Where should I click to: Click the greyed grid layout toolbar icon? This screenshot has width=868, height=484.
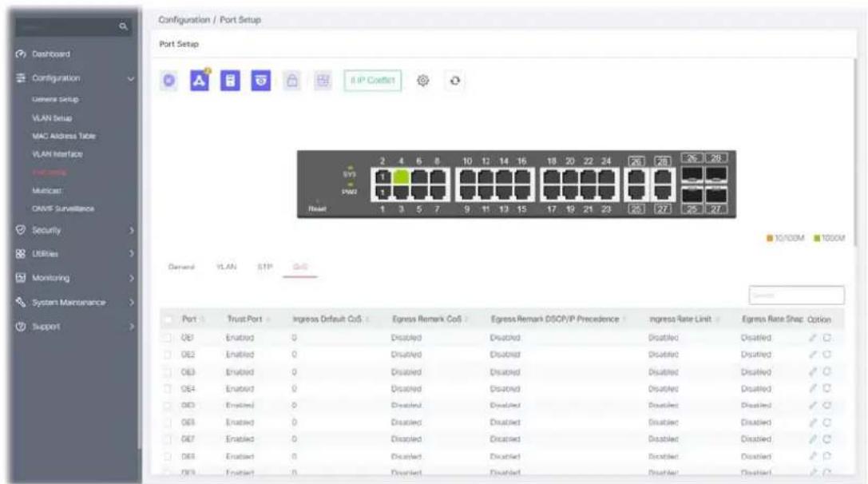coord(323,81)
